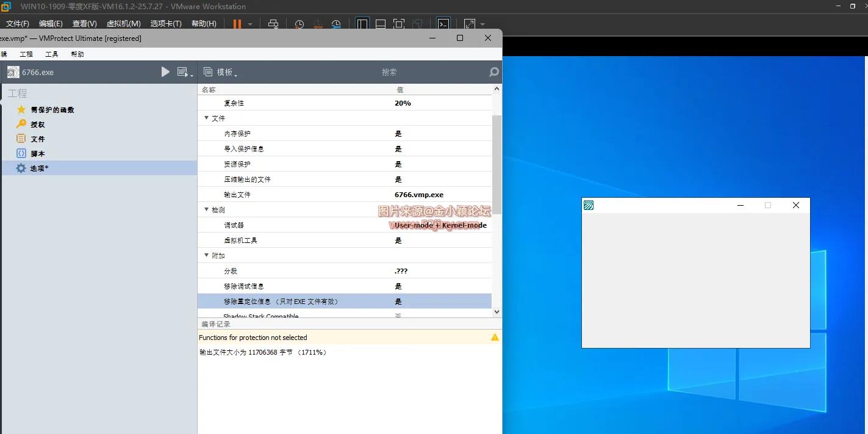
Task: Toggle the 内存保护 setting value
Action: click(x=398, y=133)
